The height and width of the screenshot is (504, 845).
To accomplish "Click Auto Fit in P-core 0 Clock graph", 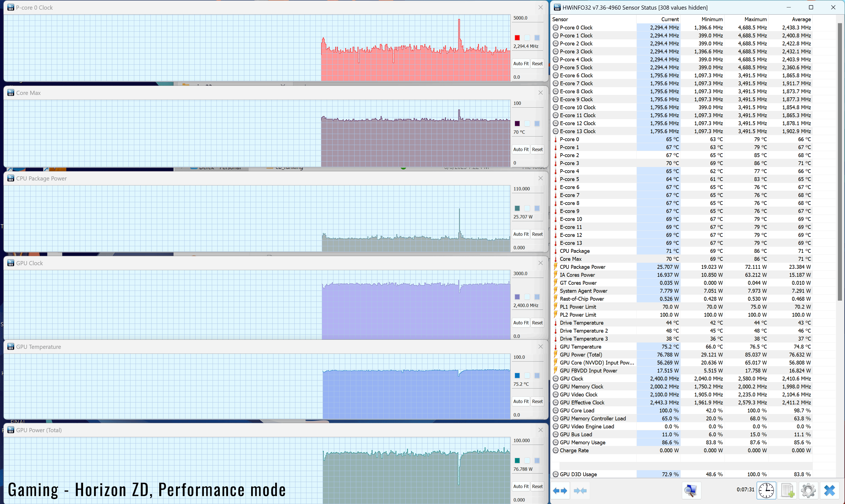I will point(521,64).
